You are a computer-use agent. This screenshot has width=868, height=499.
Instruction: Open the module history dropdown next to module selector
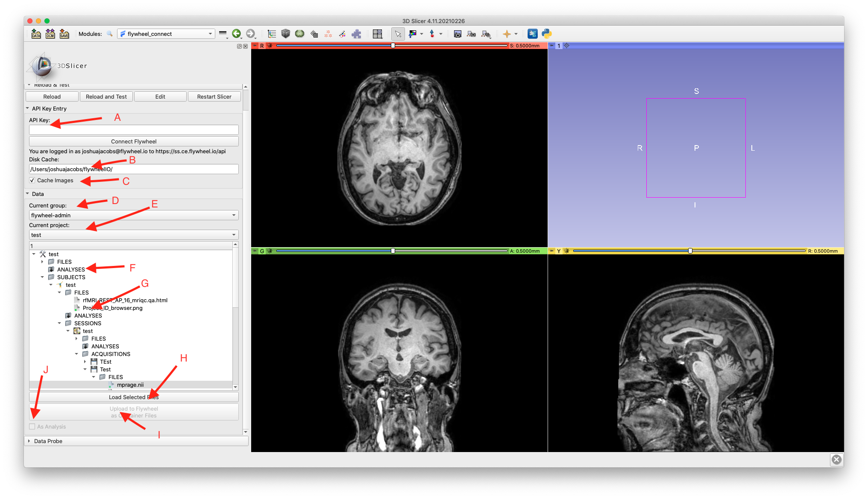[223, 34]
